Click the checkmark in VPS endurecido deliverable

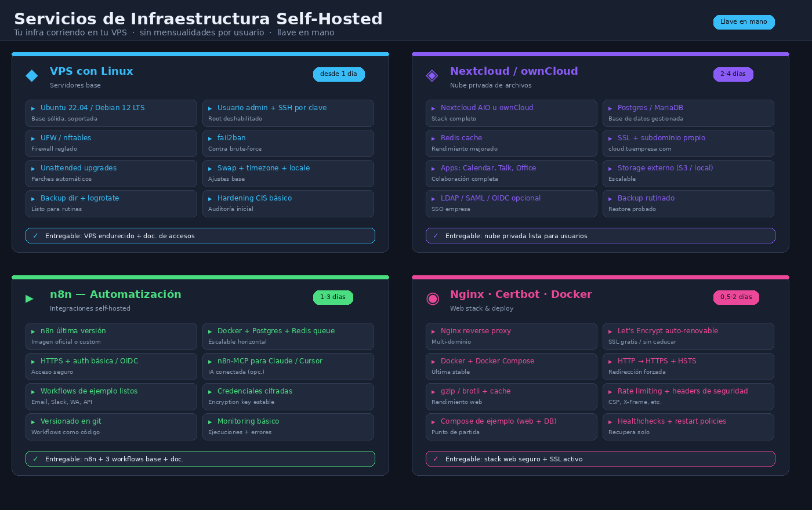(35, 236)
